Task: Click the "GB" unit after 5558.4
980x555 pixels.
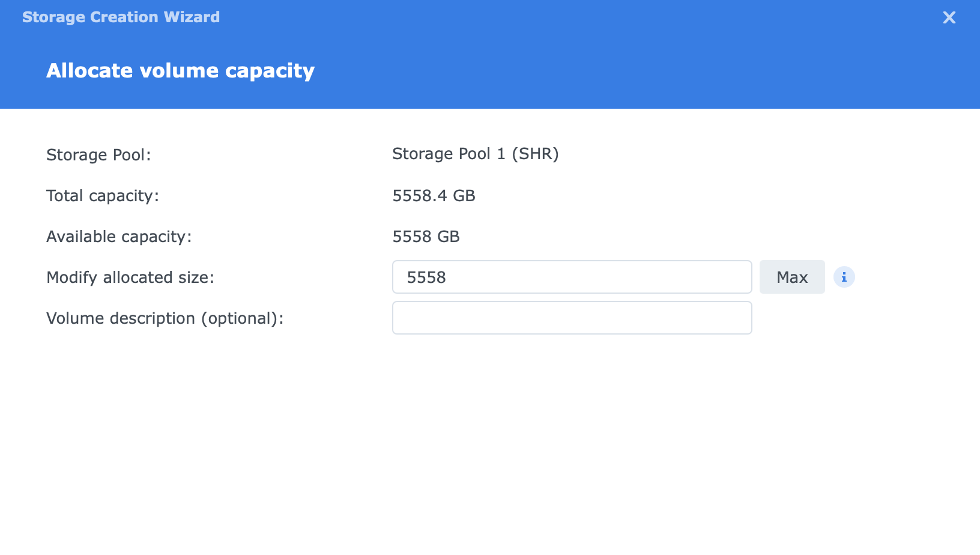Action: (x=464, y=196)
